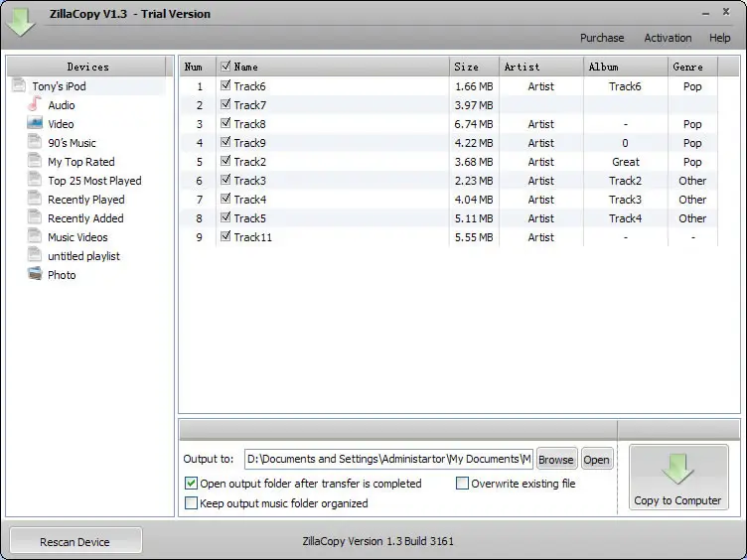Image resolution: width=747 pixels, height=560 pixels.
Task: Click the Copy to Computer button
Action: tap(677, 478)
